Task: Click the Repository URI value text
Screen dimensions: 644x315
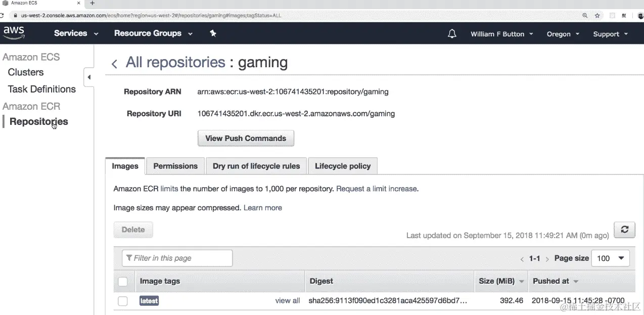Action: [296, 114]
